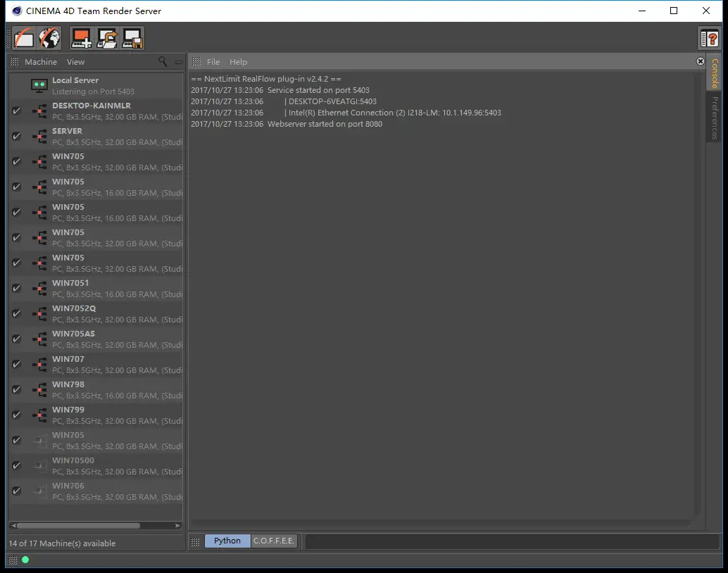This screenshot has height=573, width=728.
Task: Click the WIN7052Q machine network icon
Action: [x=40, y=313]
